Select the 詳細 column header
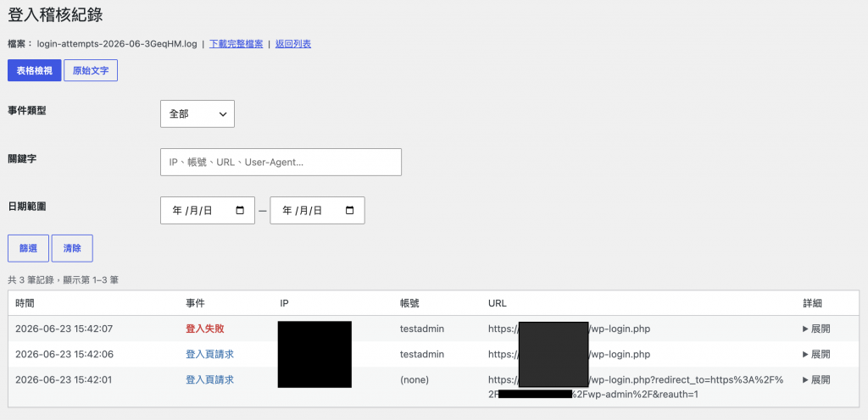 point(812,303)
